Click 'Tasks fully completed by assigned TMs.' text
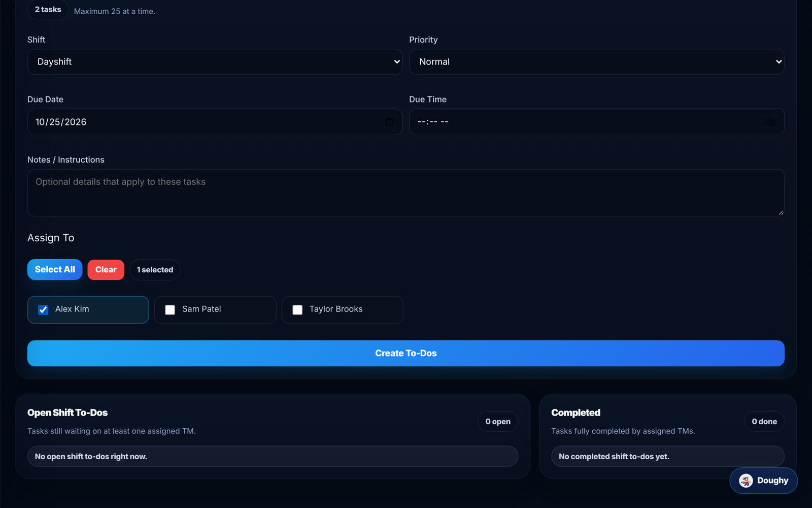The width and height of the screenshot is (812, 508). point(623,431)
